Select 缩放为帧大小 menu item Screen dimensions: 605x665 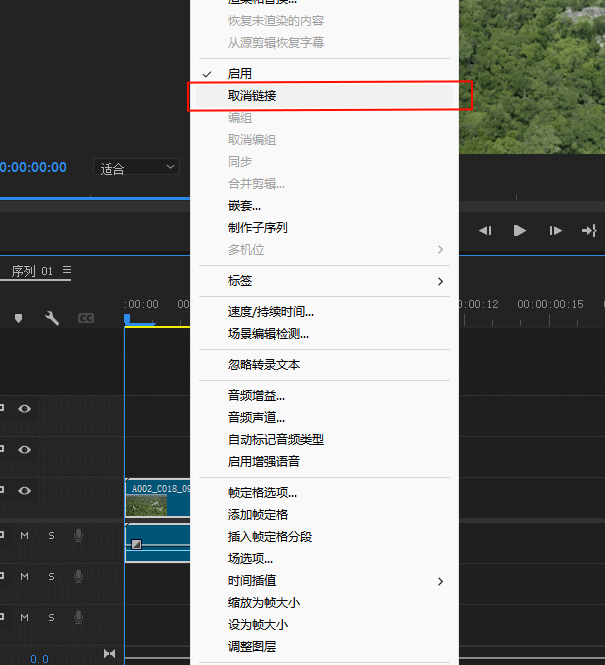pos(324,603)
